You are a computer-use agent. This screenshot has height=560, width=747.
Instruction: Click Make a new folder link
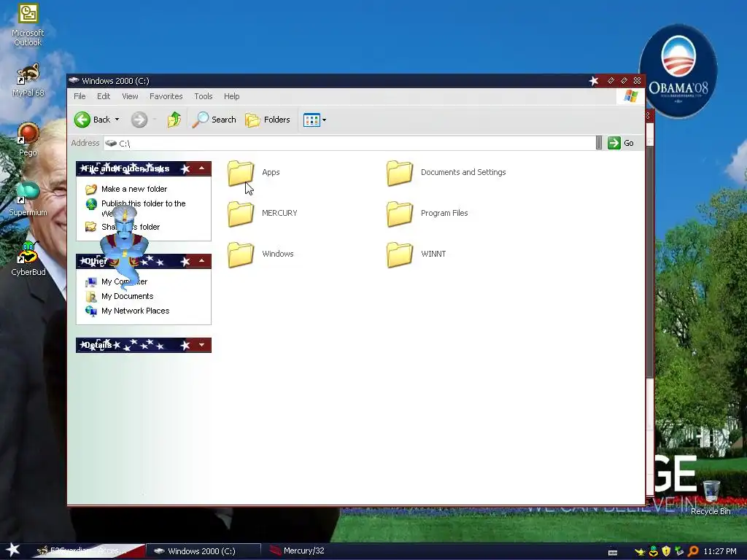134,189
